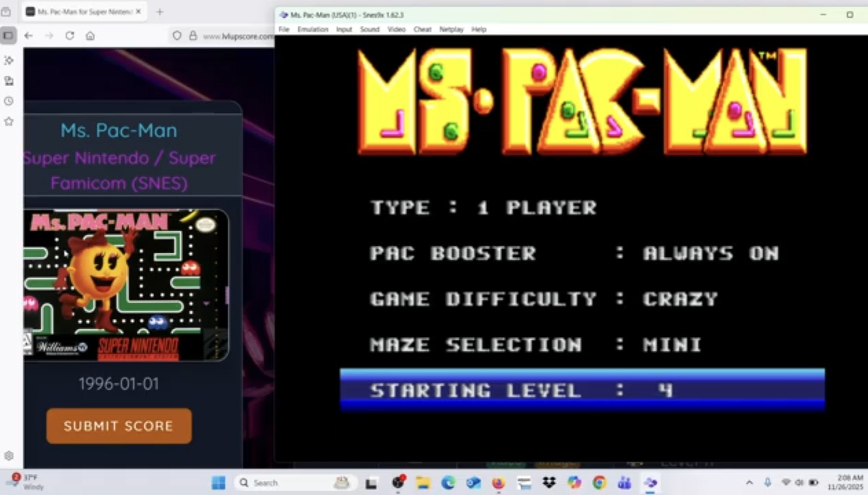This screenshot has width=868, height=495.
Task: Open the Netplay menu
Action: [451, 29]
